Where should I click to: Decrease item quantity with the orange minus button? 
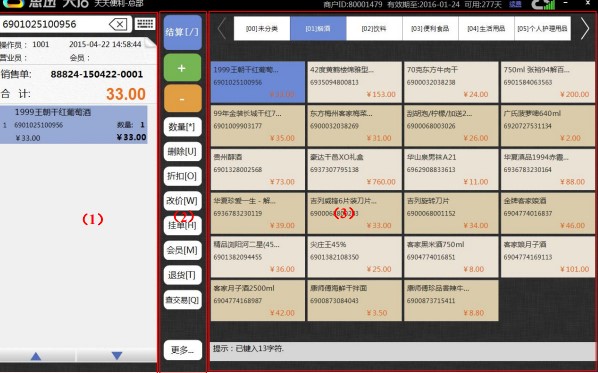tap(182, 98)
